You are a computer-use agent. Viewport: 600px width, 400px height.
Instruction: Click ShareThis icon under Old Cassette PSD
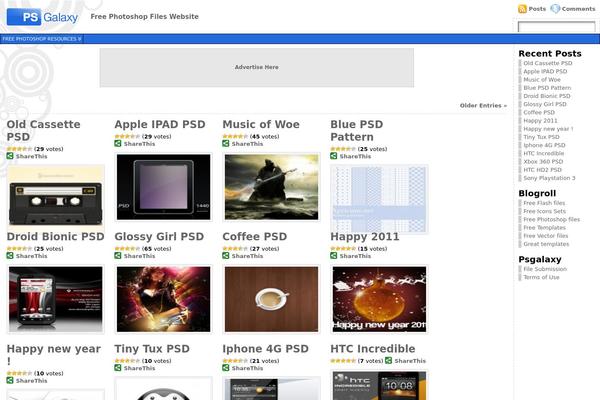(x=10, y=156)
